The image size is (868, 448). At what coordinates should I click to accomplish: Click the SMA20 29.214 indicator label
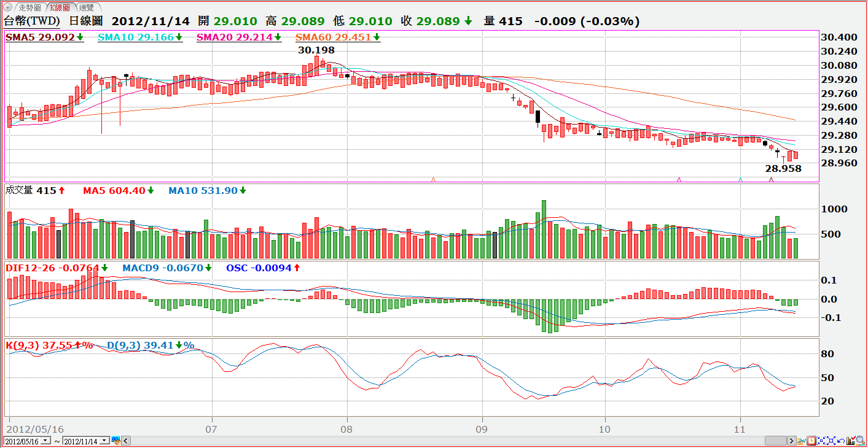238,37
